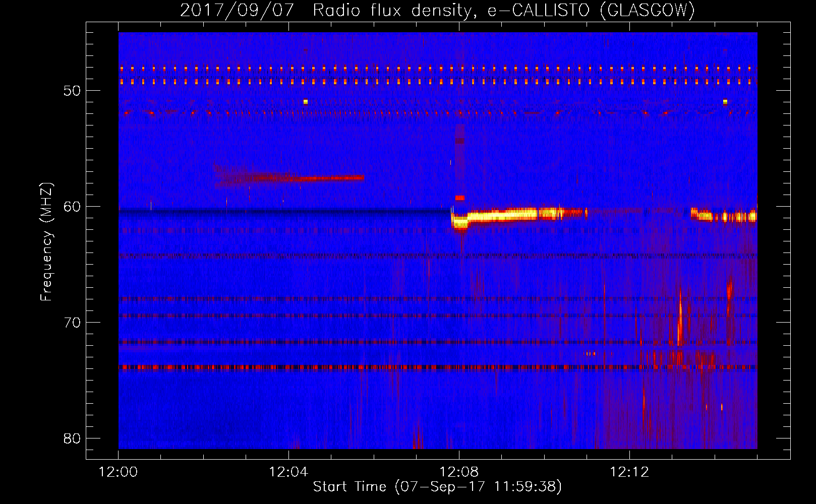Select the date 2017/09/07 in the title
The height and width of the screenshot is (504, 816).
click(237, 11)
